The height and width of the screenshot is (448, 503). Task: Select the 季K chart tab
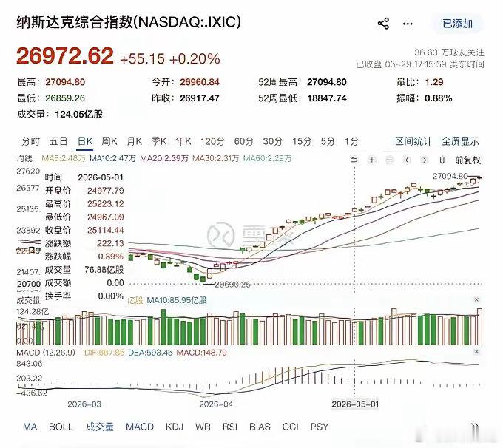[x=159, y=141]
